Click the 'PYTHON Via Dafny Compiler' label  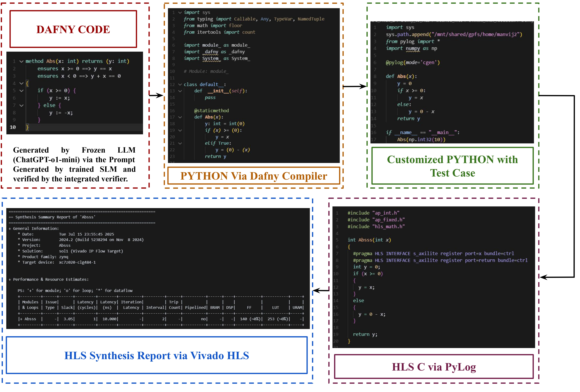tap(254, 176)
